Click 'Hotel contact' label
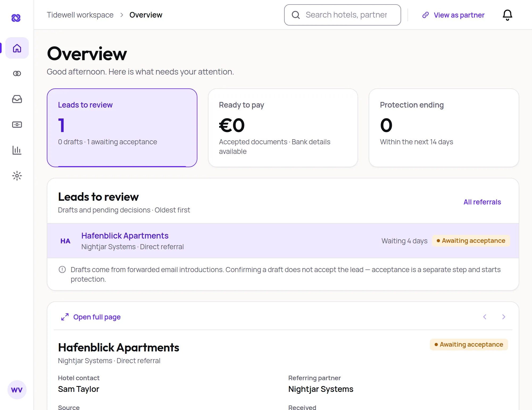The image size is (532, 410). [x=79, y=378]
